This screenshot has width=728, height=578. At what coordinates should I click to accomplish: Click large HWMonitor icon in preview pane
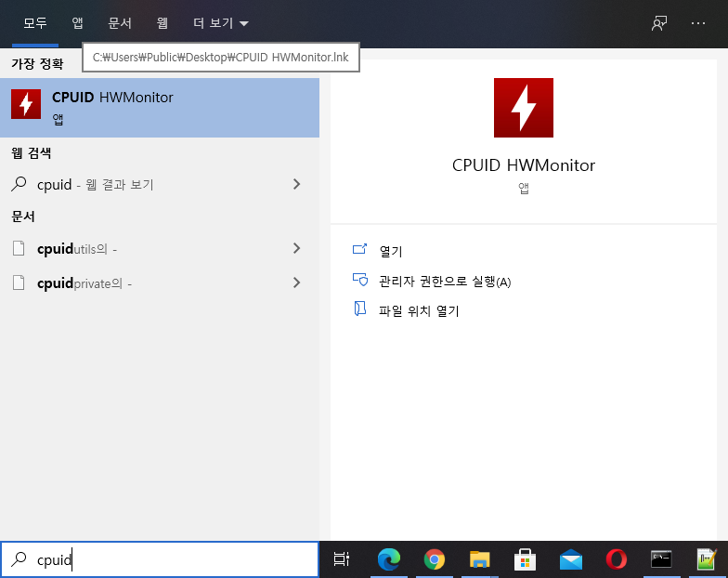[524, 108]
